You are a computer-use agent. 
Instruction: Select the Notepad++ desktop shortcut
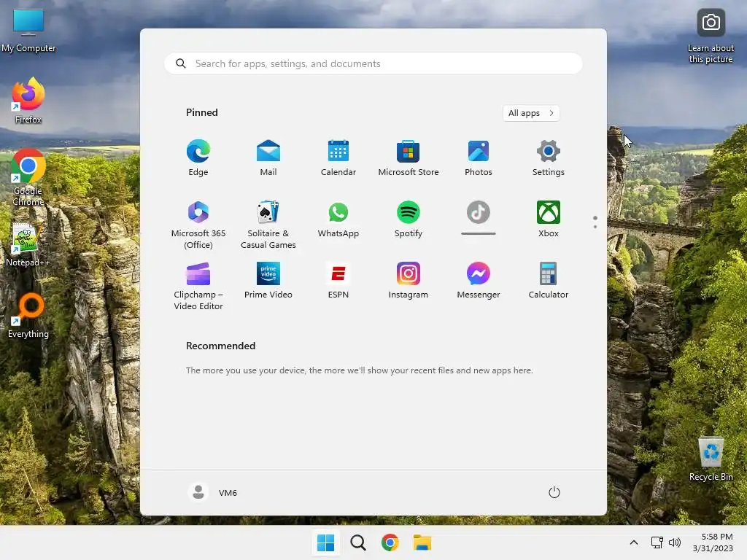28,245
